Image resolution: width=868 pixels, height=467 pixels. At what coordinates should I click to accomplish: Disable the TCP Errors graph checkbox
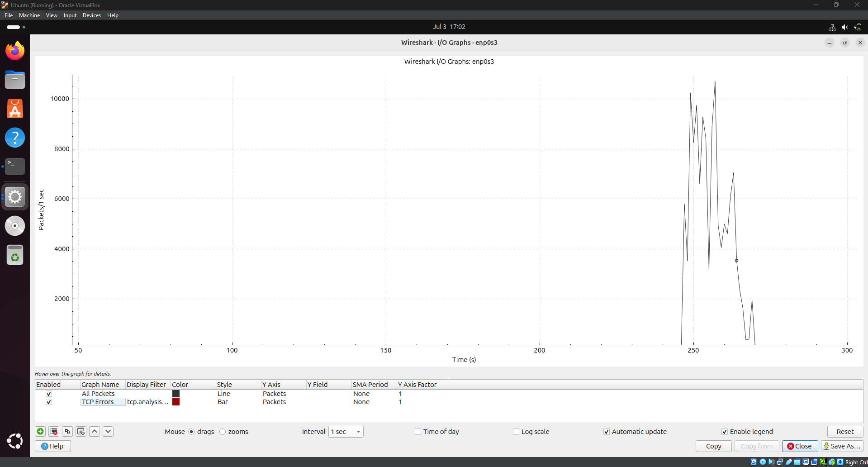click(x=49, y=402)
